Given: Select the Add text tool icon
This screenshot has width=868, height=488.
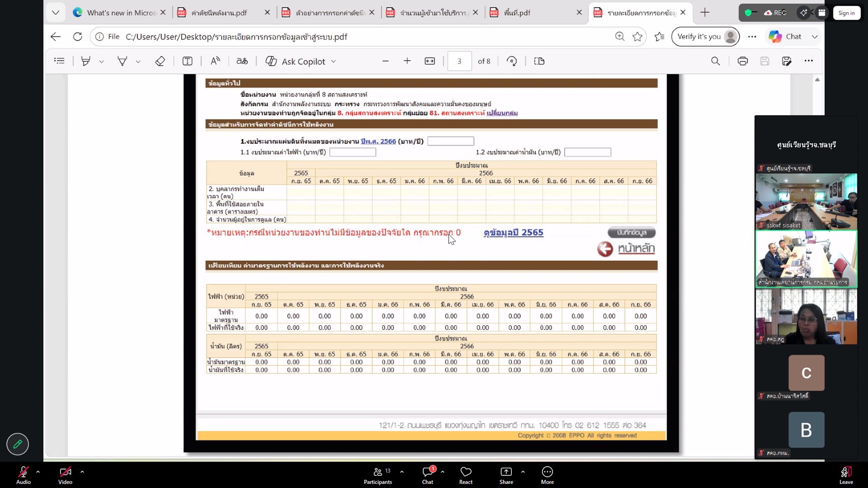Looking at the screenshot, I should (x=187, y=61).
